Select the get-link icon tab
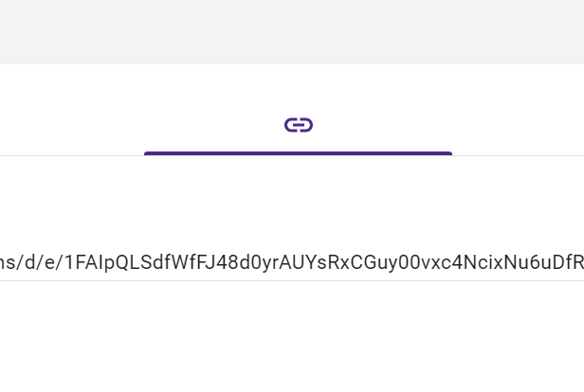 298,125
